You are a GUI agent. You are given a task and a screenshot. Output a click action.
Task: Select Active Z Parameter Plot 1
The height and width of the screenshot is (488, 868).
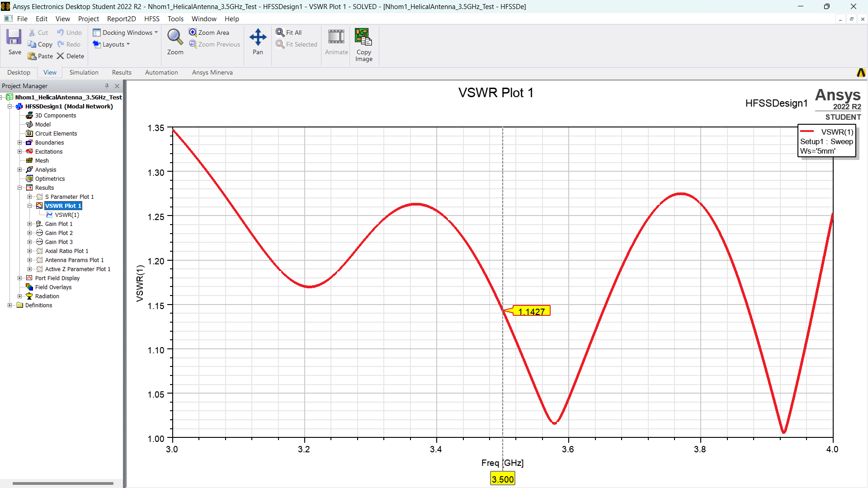pyautogui.click(x=78, y=269)
